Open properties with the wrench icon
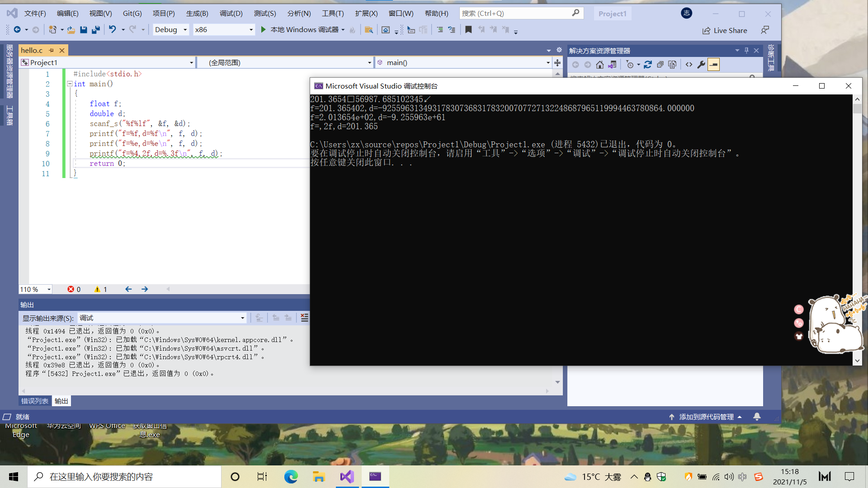The height and width of the screenshot is (488, 868). (701, 65)
